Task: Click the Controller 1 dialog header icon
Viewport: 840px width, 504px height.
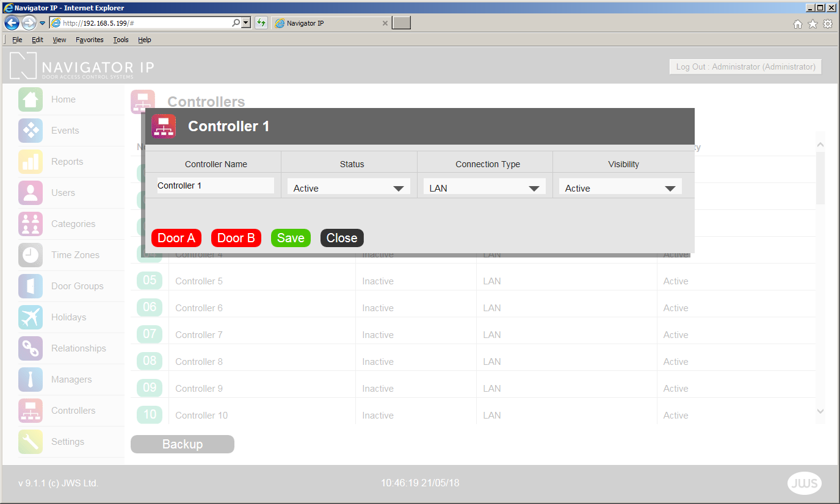Action: pyautogui.click(x=164, y=126)
